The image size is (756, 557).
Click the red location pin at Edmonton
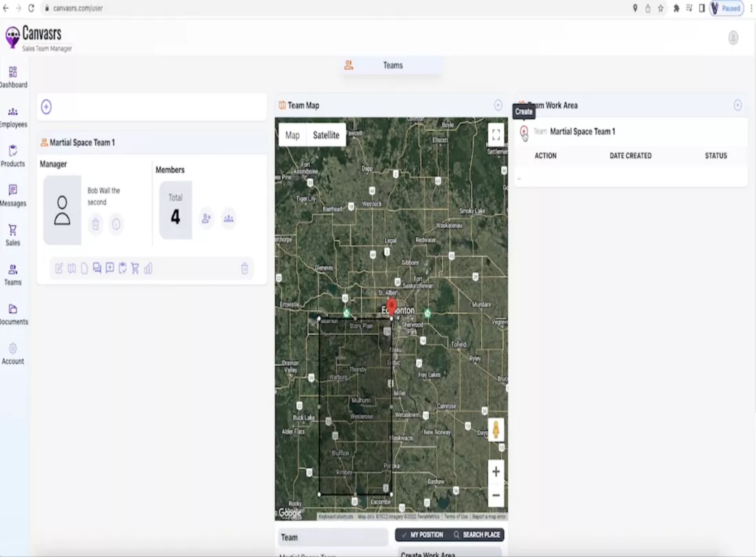click(392, 306)
